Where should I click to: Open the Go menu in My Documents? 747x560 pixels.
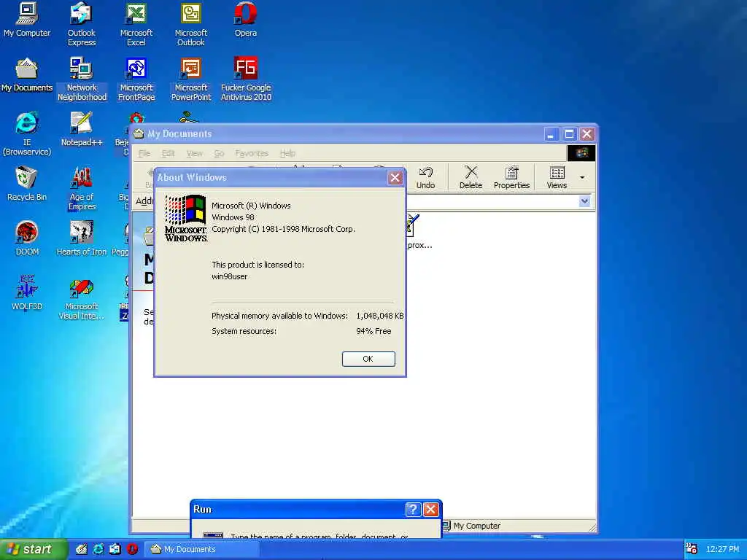(x=219, y=153)
